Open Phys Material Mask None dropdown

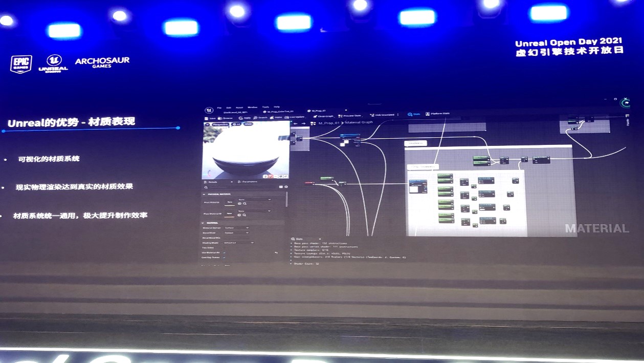click(x=254, y=211)
